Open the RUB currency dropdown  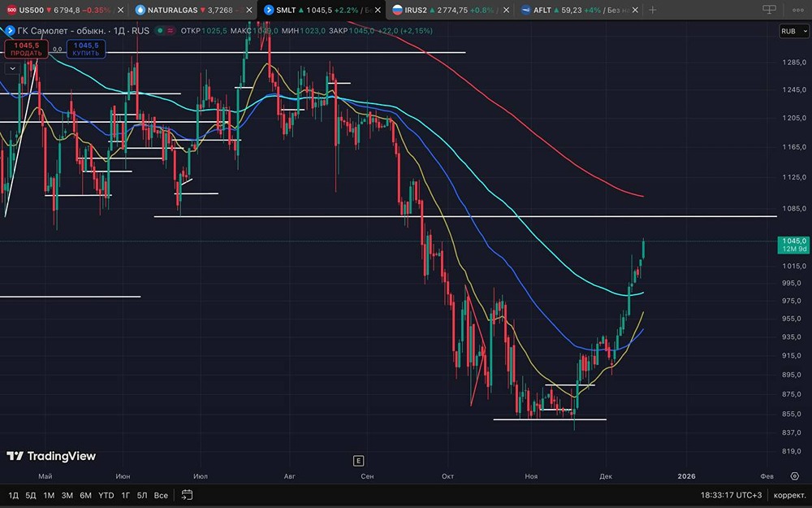click(794, 31)
